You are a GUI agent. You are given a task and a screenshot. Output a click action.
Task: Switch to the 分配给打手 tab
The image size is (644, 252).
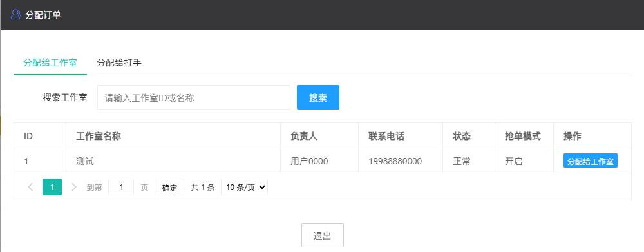pyautogui.click(x=119, y=63)
